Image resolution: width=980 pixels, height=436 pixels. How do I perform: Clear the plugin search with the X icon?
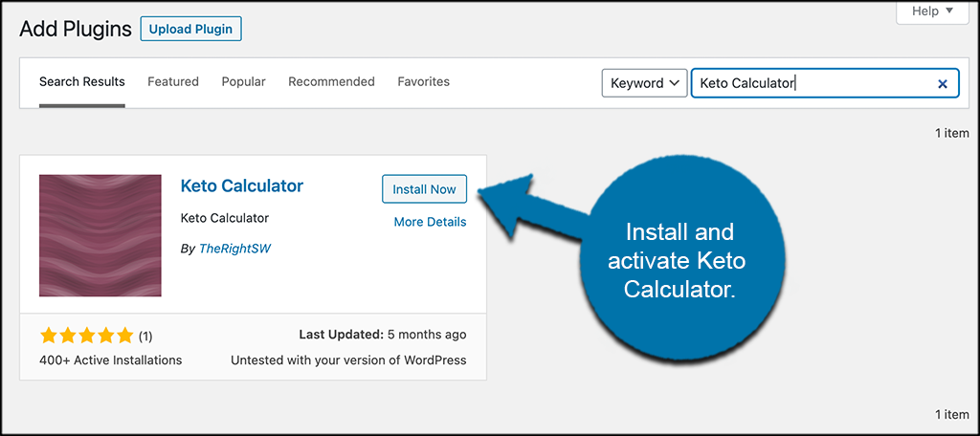tap(943, 84)
